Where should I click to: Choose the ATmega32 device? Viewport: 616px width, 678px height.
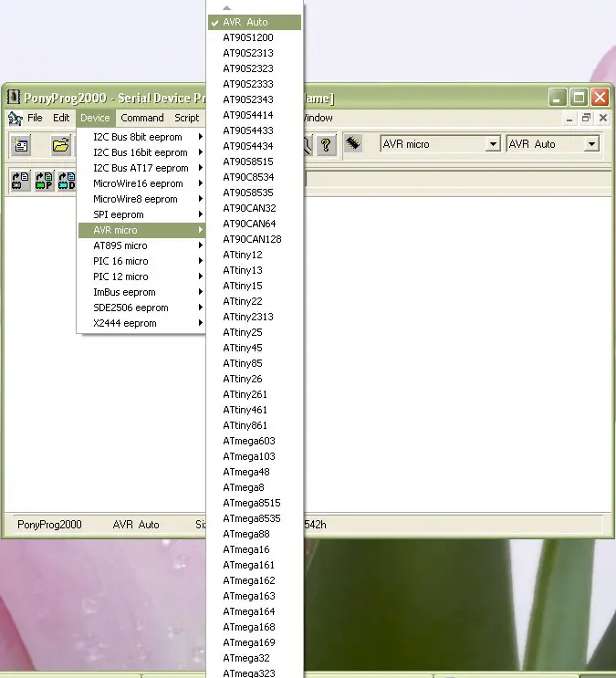pos(255,659)
